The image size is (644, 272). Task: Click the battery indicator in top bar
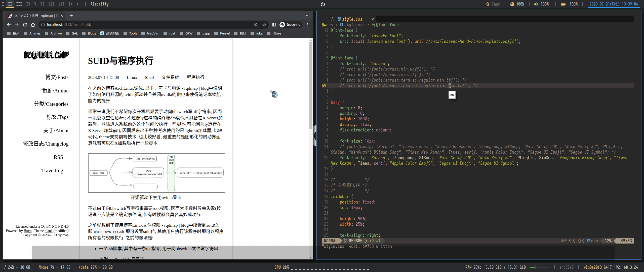(569, 4)
